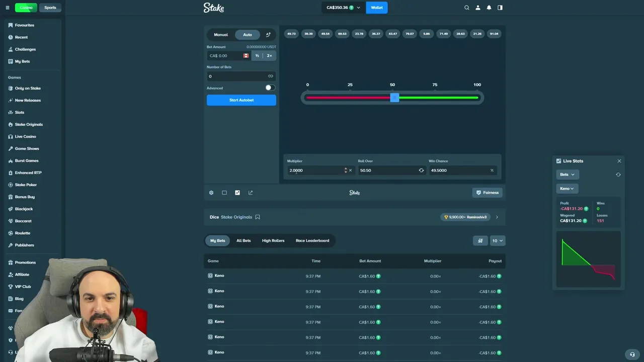
Task: Open the Wallet button
Action: [377, 8]
